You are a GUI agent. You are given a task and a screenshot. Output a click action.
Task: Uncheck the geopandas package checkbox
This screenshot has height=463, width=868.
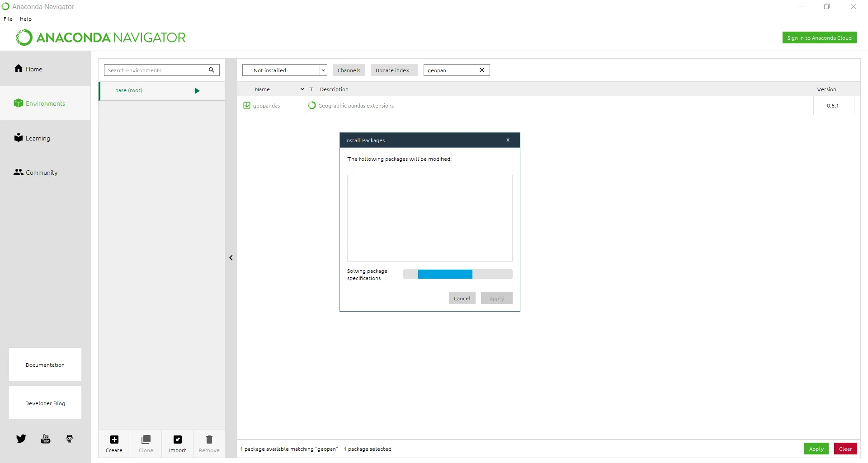[247, 106]
